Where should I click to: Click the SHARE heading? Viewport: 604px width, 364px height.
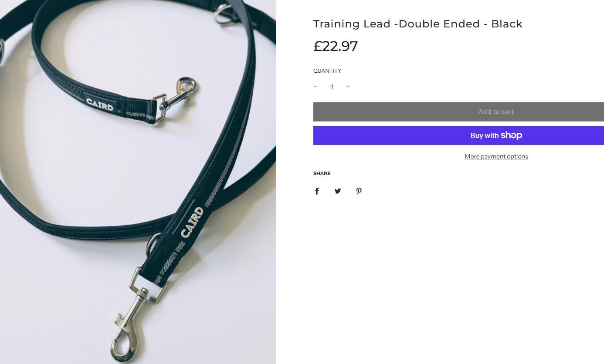[322, 173]
